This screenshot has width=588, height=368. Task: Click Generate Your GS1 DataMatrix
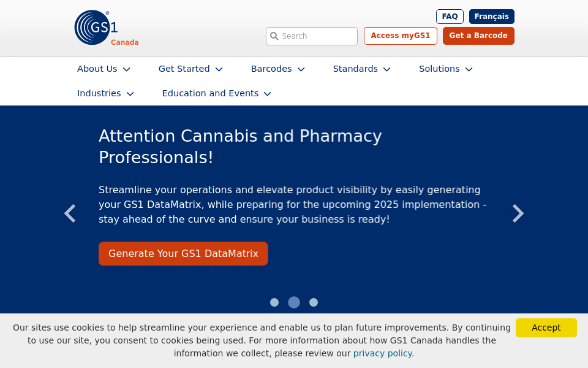point(183,253)
